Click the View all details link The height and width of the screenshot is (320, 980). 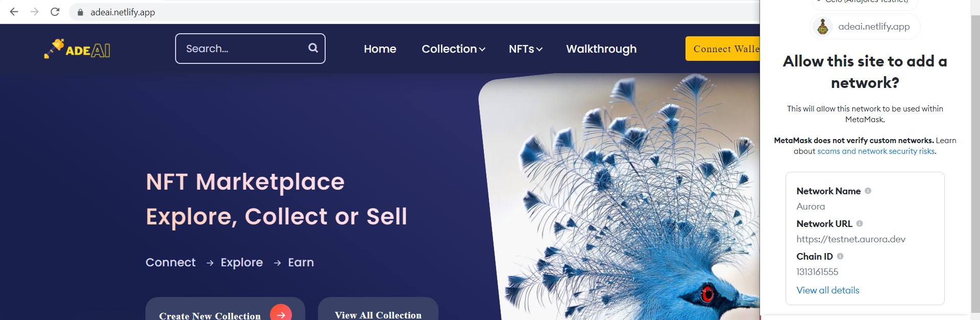click(828, 290)
